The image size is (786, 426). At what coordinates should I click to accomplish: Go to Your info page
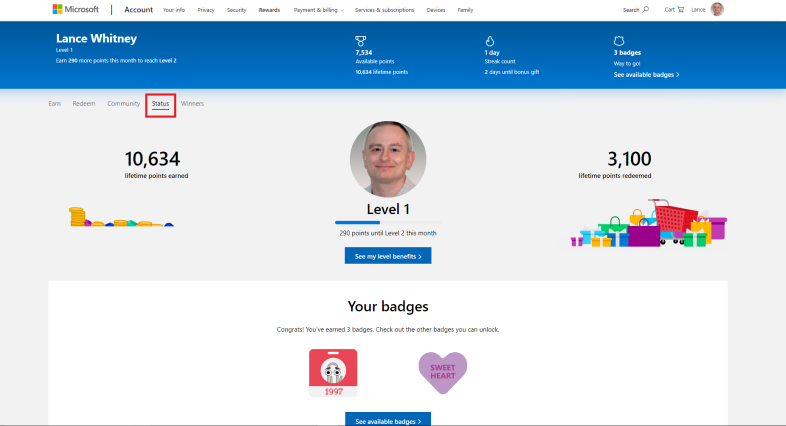coord(174,10)
